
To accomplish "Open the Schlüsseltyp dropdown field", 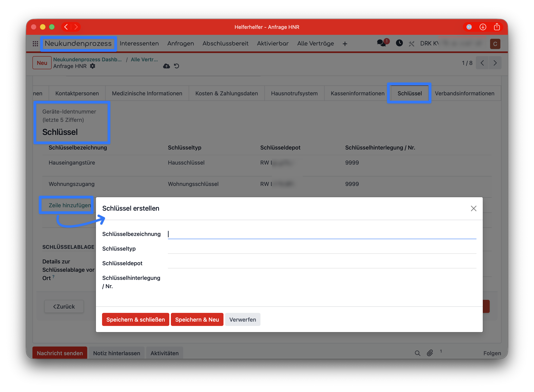I will (322, 249).
